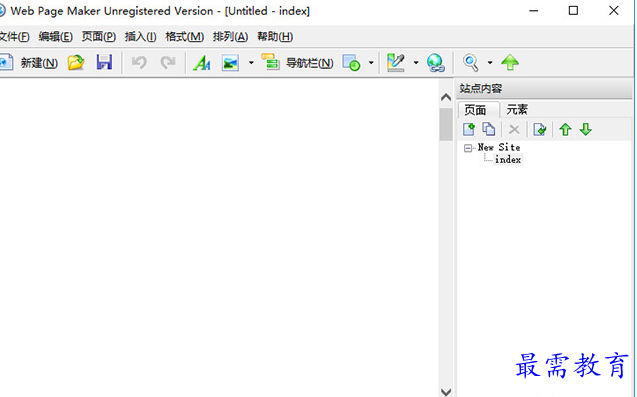Click the page properties icon

540,130
